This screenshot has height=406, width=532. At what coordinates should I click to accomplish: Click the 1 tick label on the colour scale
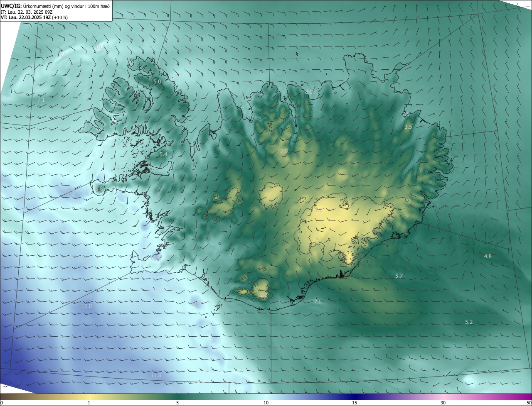89,403
